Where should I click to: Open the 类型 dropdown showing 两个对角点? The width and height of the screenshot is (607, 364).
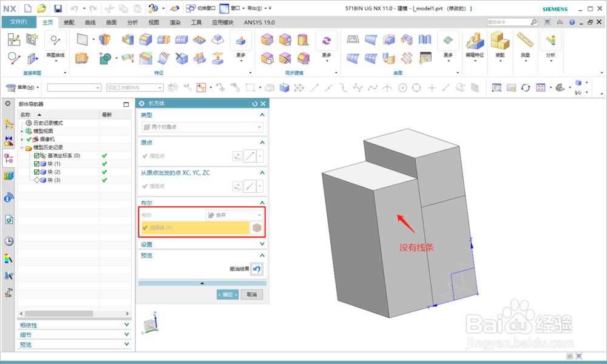202,127
